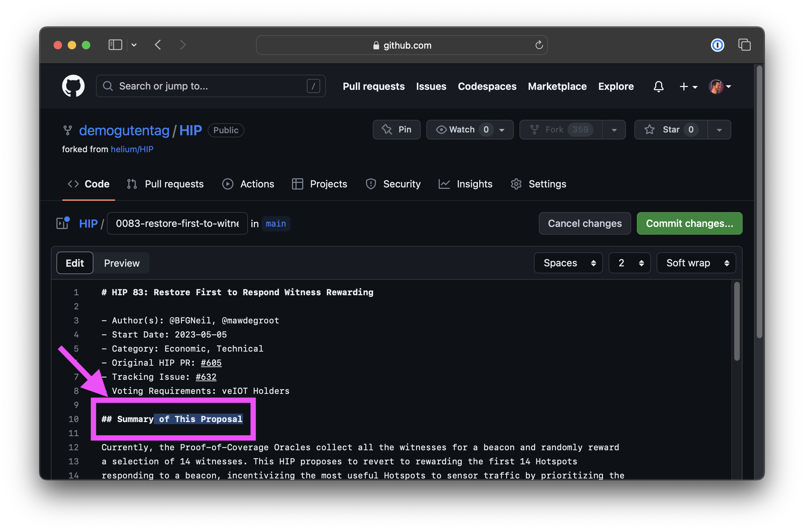
Task: Switch editor to Preview mode
Action: tap(122, 263)
